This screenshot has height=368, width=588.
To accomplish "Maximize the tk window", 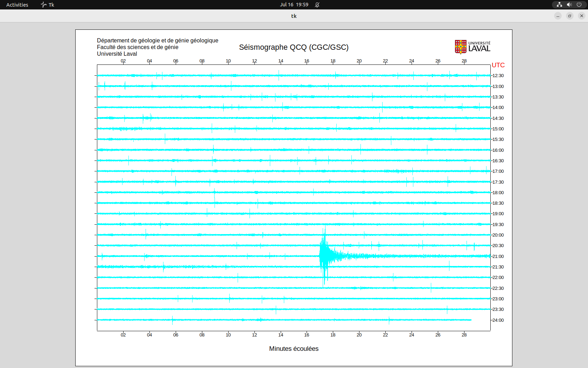I will pos(570,16).
